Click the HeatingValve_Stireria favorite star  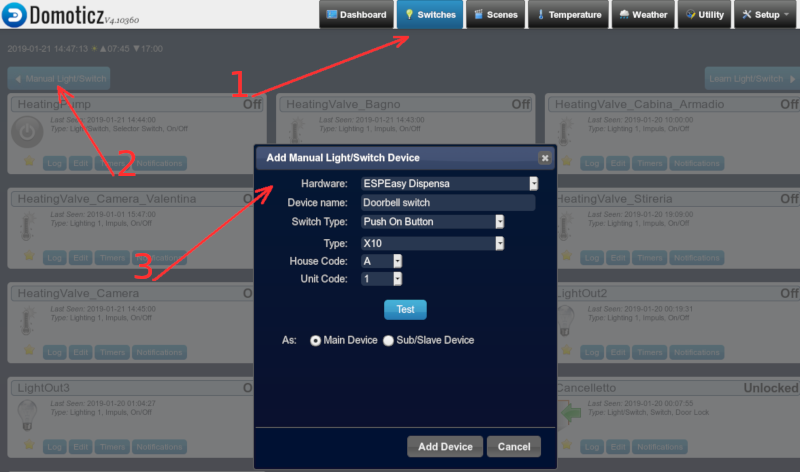(567, 256)
